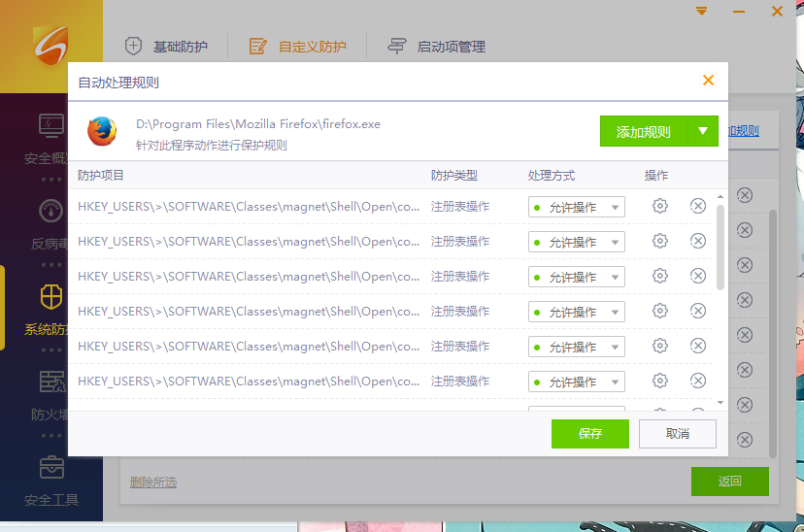Cancel the dialog with 取消

(678, 434)
